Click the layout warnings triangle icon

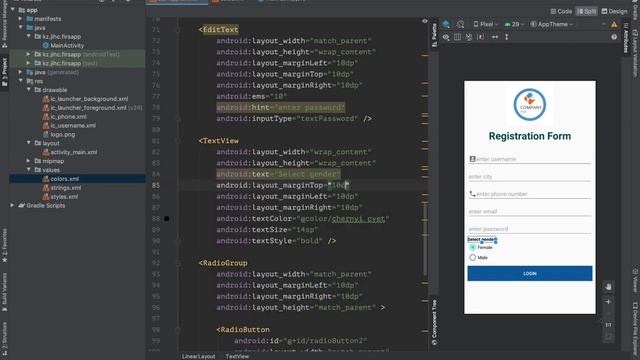(614, 24)
